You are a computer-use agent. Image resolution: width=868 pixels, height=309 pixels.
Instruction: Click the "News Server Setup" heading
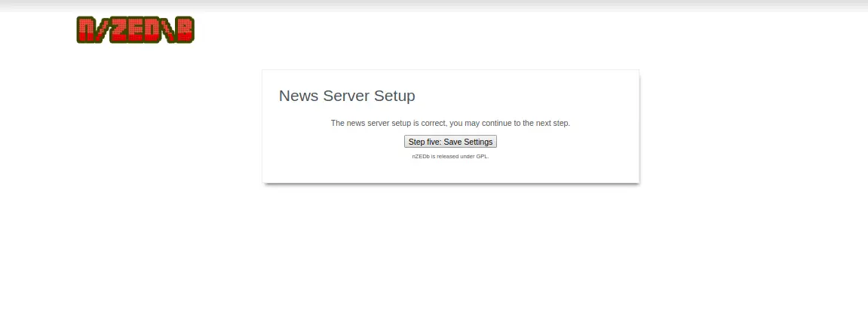tap(347, 96)
